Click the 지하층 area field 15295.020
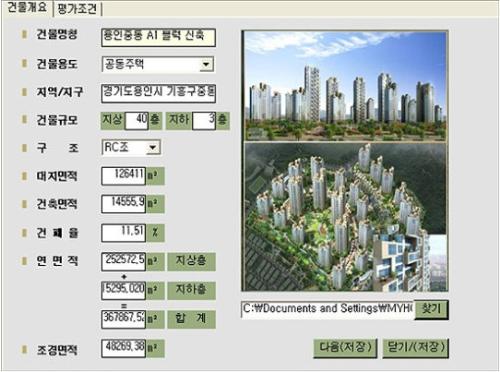The width and height of the screenshot is (500, 372). pos(123,290)
